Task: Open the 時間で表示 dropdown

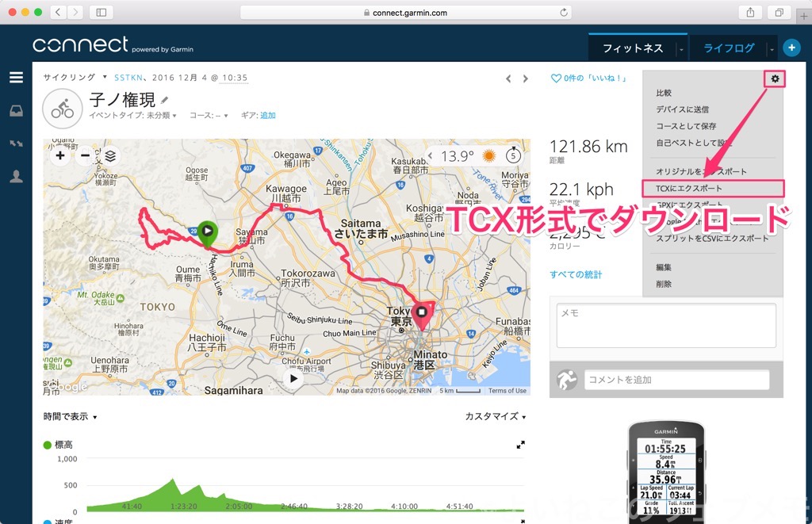Action: (71, 417)
